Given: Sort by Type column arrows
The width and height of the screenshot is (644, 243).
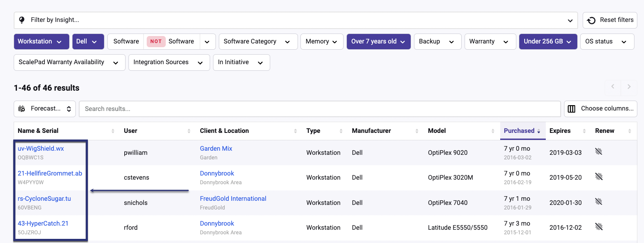Looking at the screenshot, I should click(341, 131).
